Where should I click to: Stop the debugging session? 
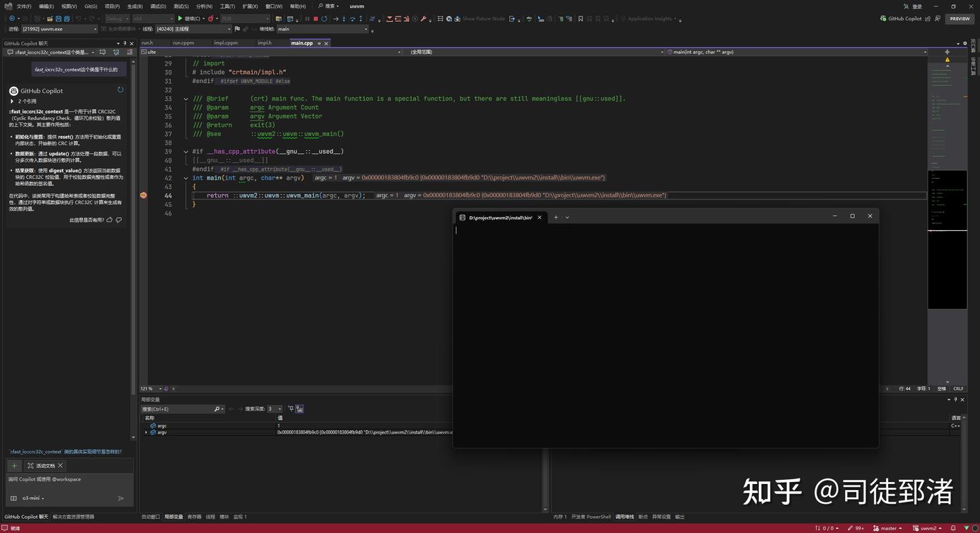coord(315,18)
